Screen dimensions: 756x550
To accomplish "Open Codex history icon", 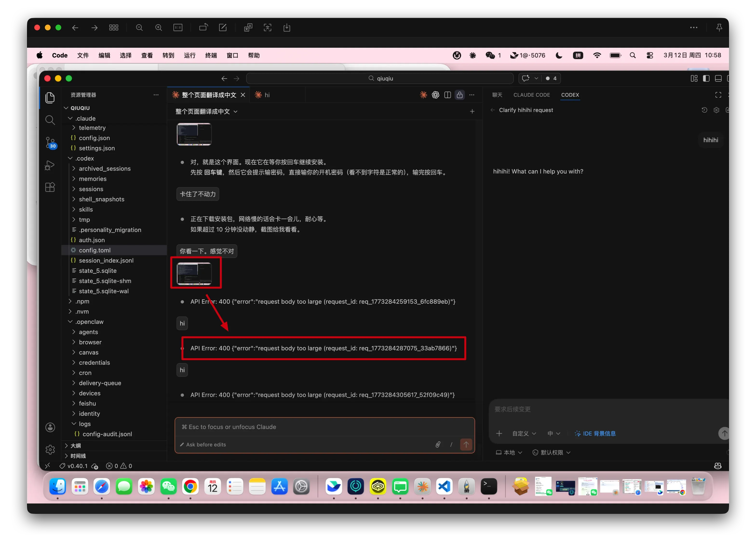I will tap(704, 110).
